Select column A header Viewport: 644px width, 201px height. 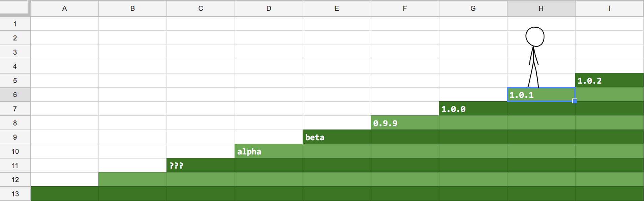(x=65, y=8)
